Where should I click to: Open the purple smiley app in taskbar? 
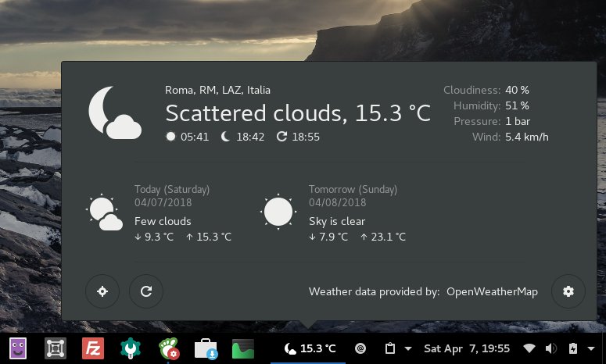(x=18, y=348)
